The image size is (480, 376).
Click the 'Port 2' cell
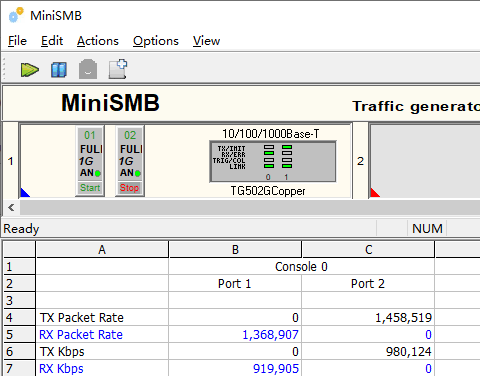[368, 284]
